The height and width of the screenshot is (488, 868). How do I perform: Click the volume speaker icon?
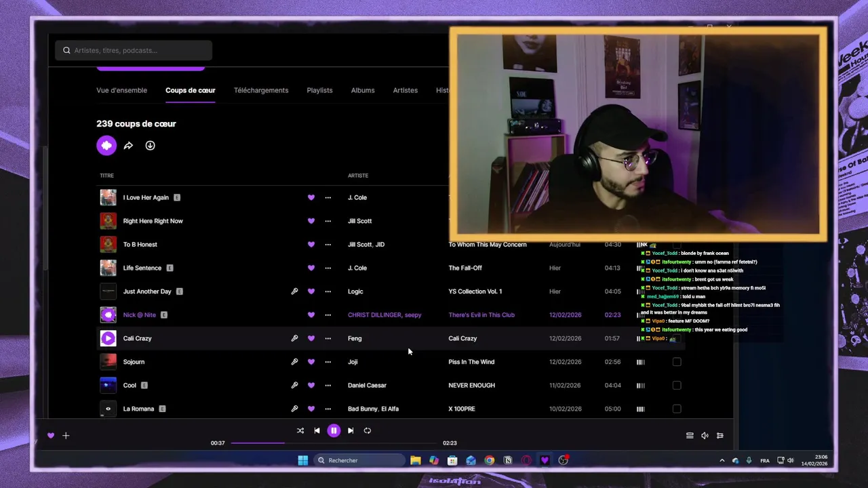[705, 436]
